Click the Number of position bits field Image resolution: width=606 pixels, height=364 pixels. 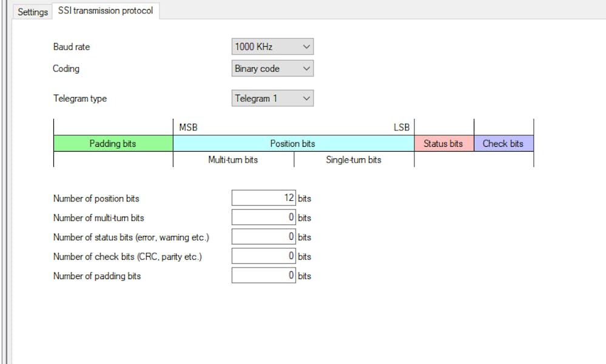click(x=263, y=198)
